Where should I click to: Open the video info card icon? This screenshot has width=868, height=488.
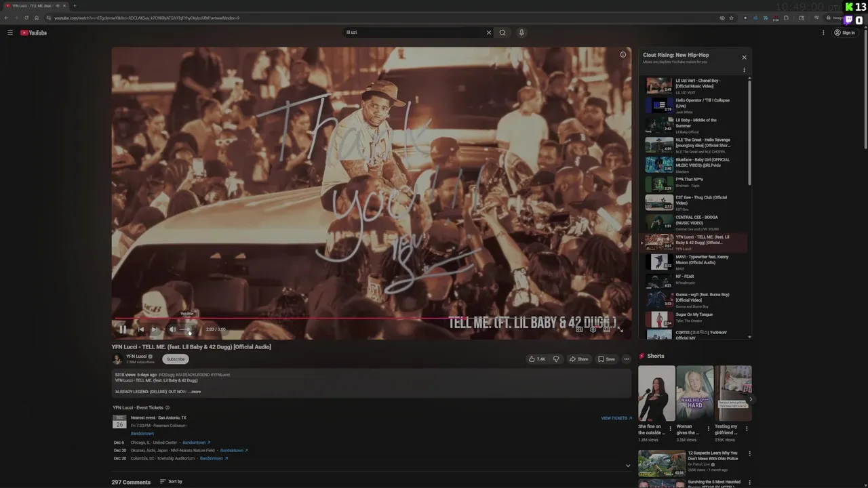[623, 55]
